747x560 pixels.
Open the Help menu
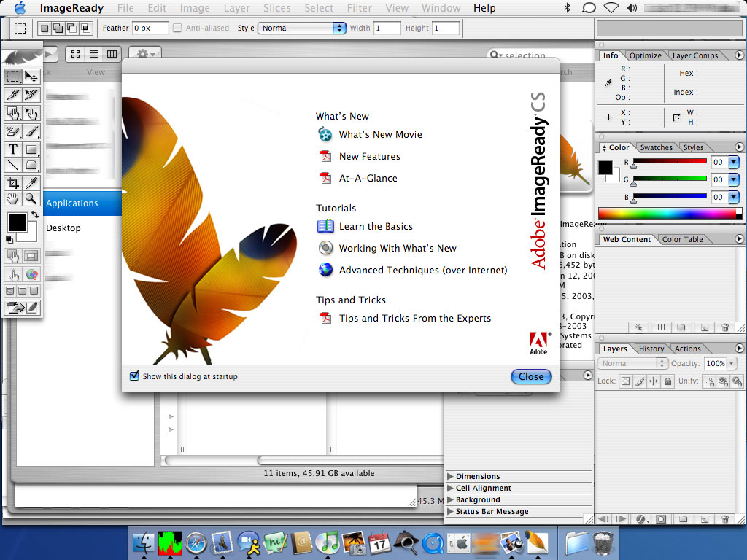point(484,8)
